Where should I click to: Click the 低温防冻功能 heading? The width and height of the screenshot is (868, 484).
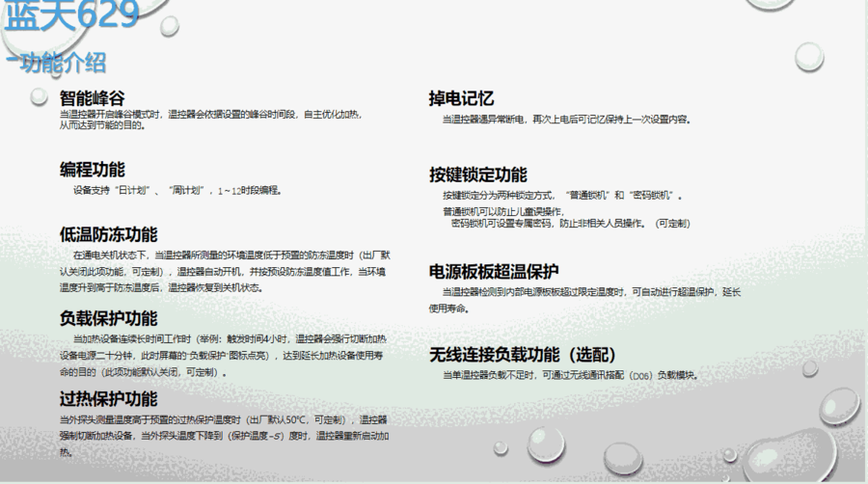pyautogui.click(x=108, y=235)
